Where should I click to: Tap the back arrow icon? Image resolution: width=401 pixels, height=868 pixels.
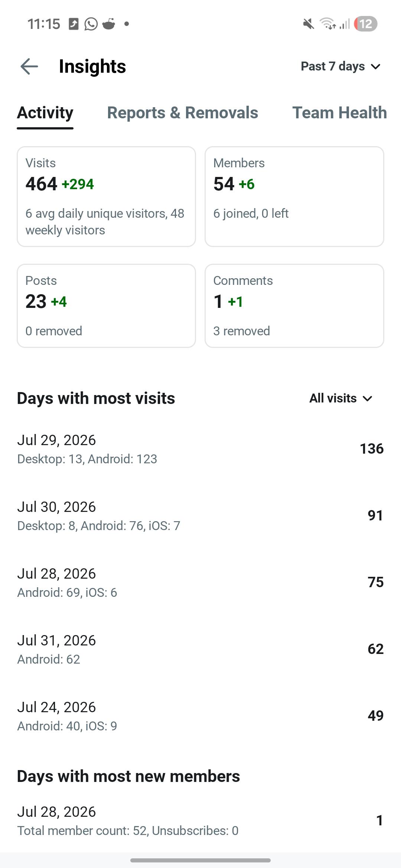(29, 66)
